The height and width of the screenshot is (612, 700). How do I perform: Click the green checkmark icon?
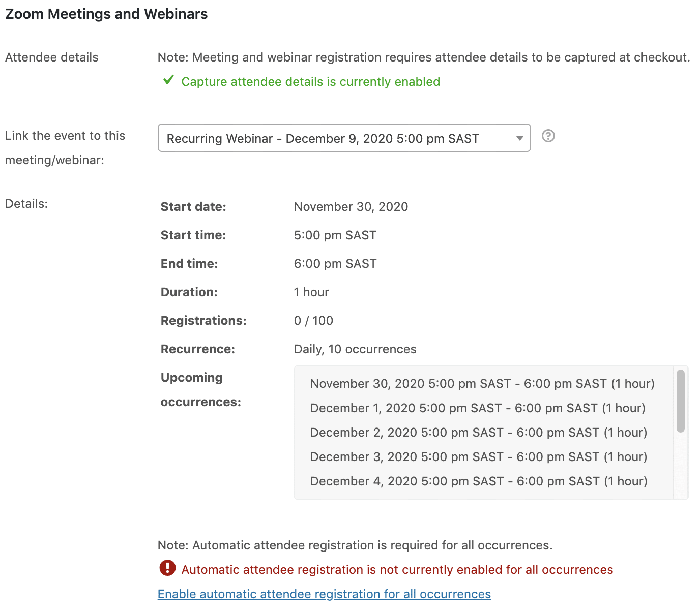pyautogui.click(x=168, y=80)
